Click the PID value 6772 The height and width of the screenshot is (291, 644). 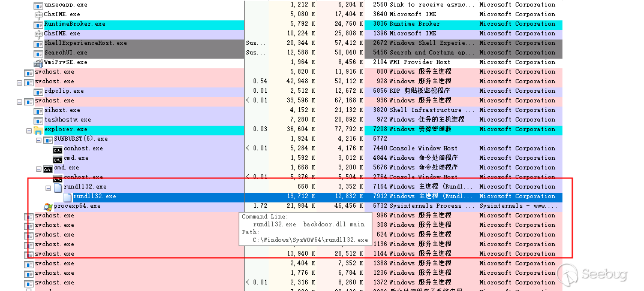(x=380, y=138)
